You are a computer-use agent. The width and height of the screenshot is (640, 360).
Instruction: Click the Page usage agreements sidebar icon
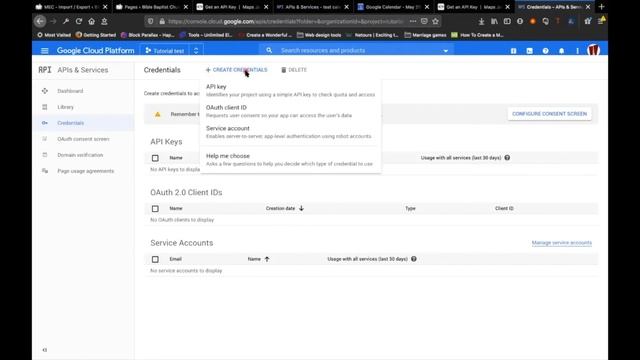click(x=44, y=171)
